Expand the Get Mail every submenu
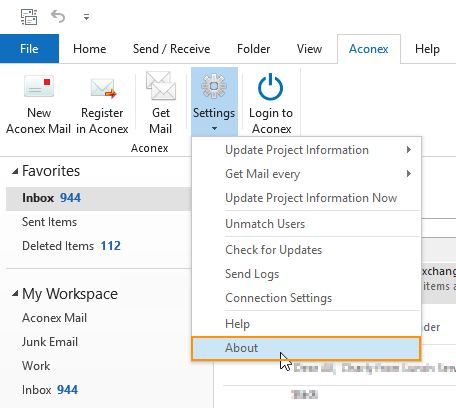The image size is (456, 408). click(306, 174)
